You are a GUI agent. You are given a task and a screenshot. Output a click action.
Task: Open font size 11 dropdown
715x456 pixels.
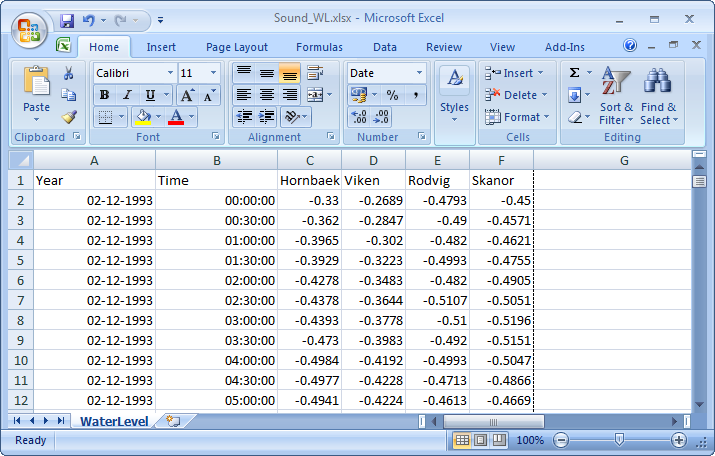pos(213,73)
